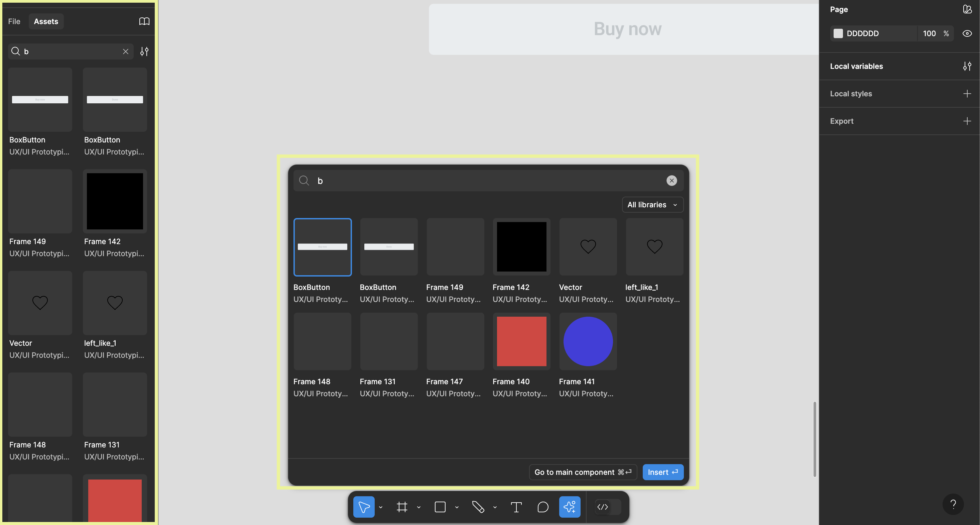This screenshot has width=980, height=525.
Task: Click the DDDDDD page color swatch
Action: pyautogui.click(x=838, y=33)
